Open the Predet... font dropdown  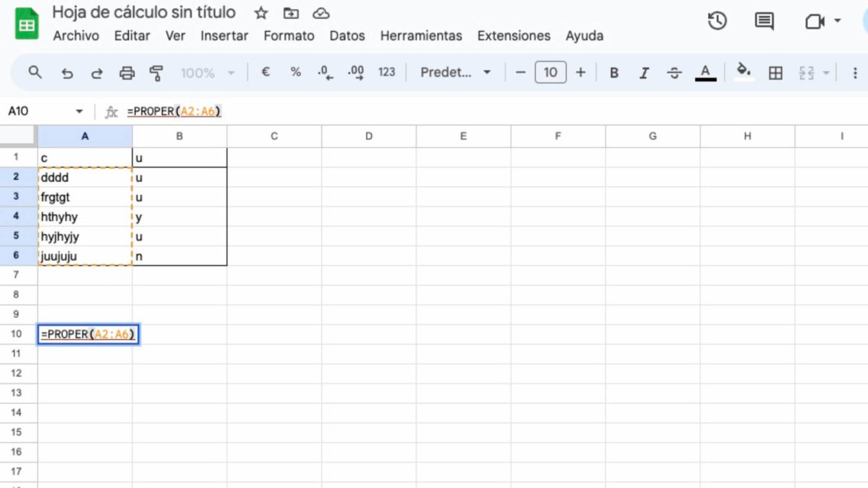click(x=456, y=72)
